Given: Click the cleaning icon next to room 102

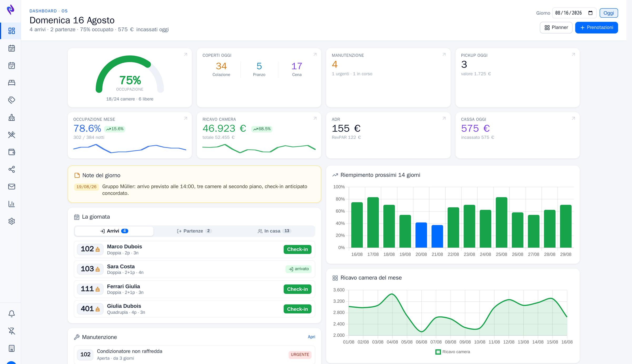Looking at the screenshot, I should click(x=98, y=249).
